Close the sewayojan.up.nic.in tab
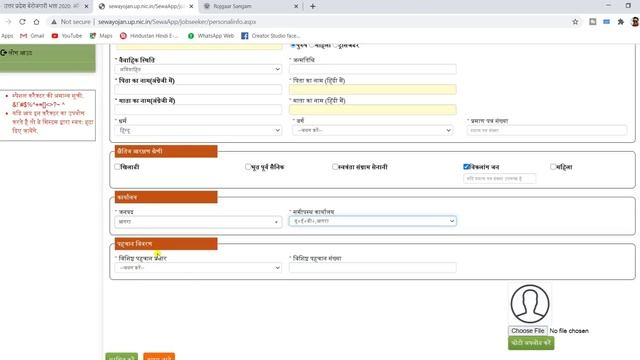Viewport: 640px width, 360px height. [191, 6]
